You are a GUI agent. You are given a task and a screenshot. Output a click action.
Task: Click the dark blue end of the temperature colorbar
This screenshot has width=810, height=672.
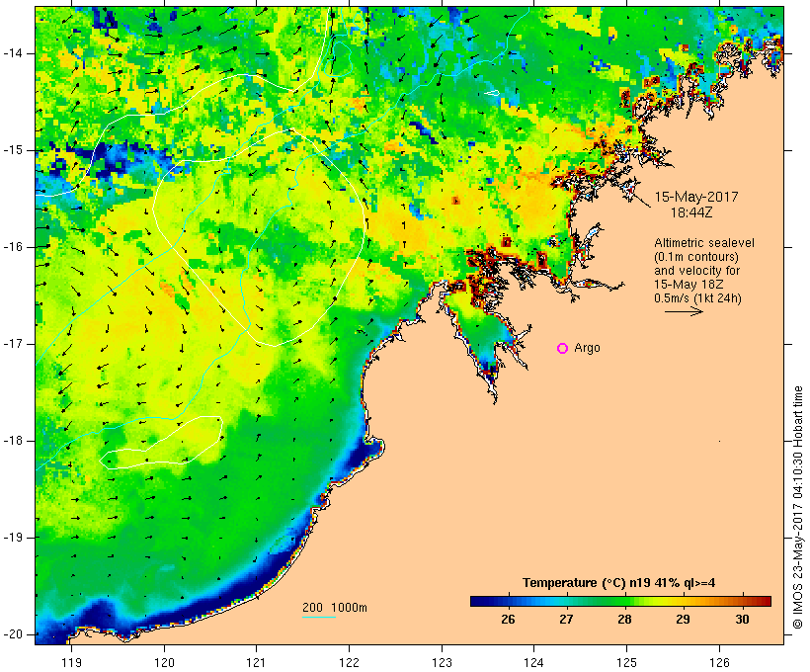(478, 601)
